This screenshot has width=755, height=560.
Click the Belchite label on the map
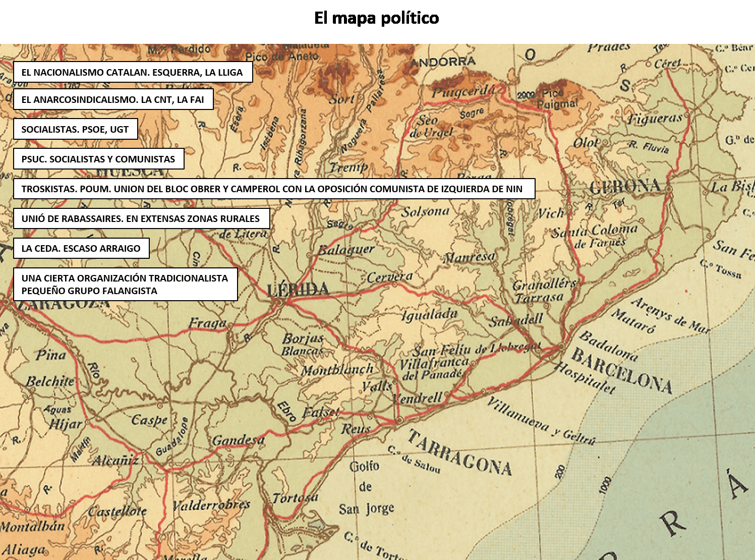(x=50, y=382)
